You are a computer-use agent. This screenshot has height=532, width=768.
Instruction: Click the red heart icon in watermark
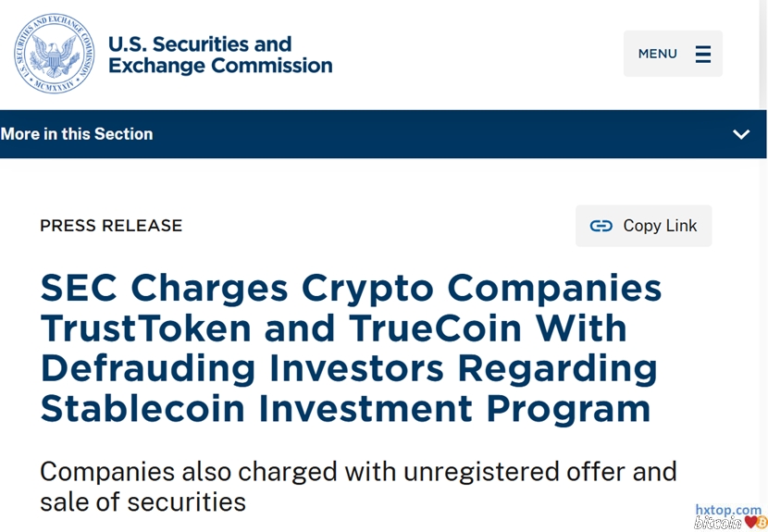[x=750, y=522]
